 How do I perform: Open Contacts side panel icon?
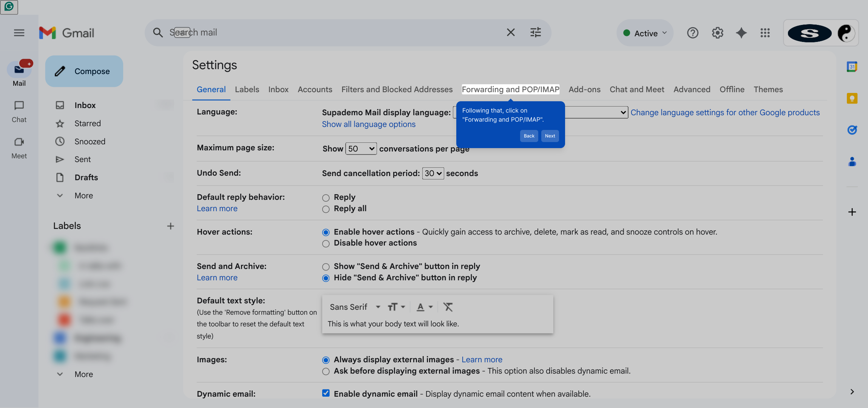tap(852, 162)
